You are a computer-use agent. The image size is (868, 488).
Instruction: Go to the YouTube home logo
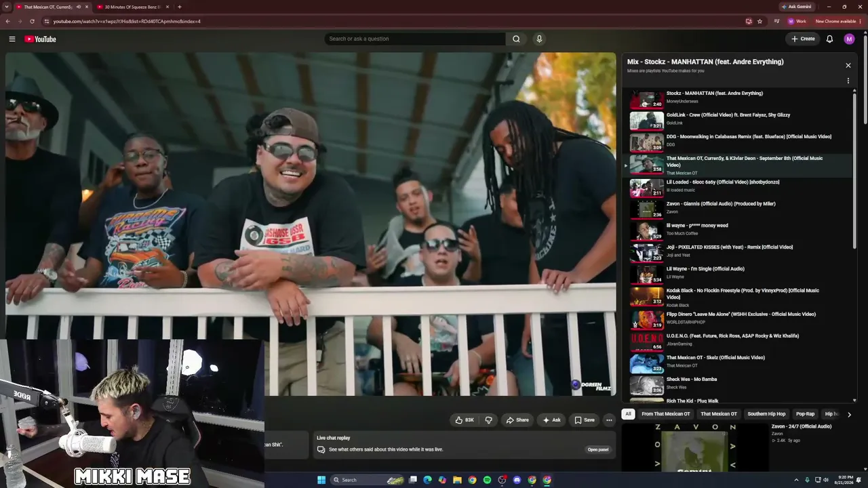pyautogui.click(x=41, y=39)
